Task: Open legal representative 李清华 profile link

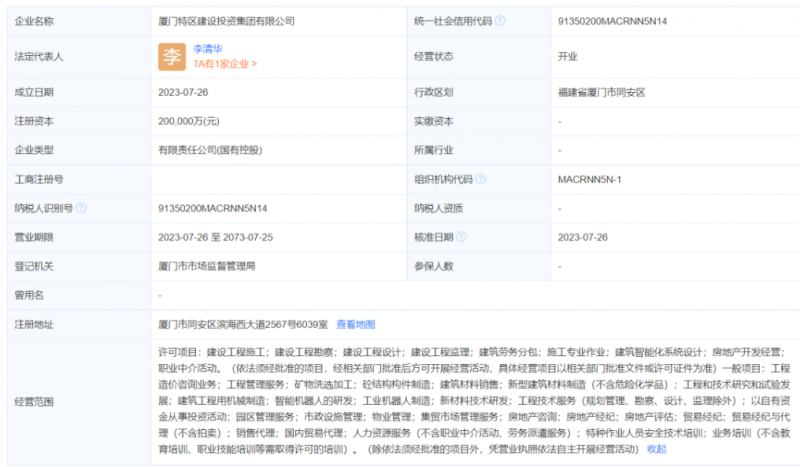Action: (209, 48)
